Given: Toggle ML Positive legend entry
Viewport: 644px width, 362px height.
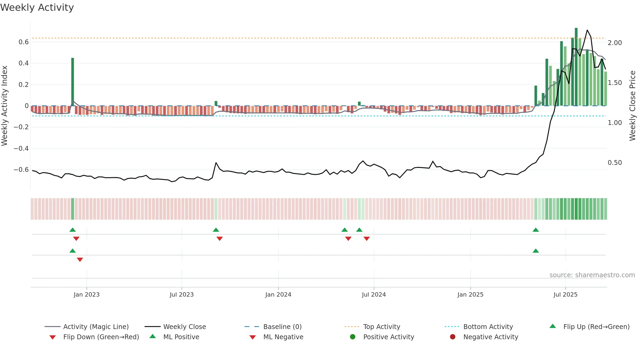Looking at the screenshot, I should click(174, 337).
